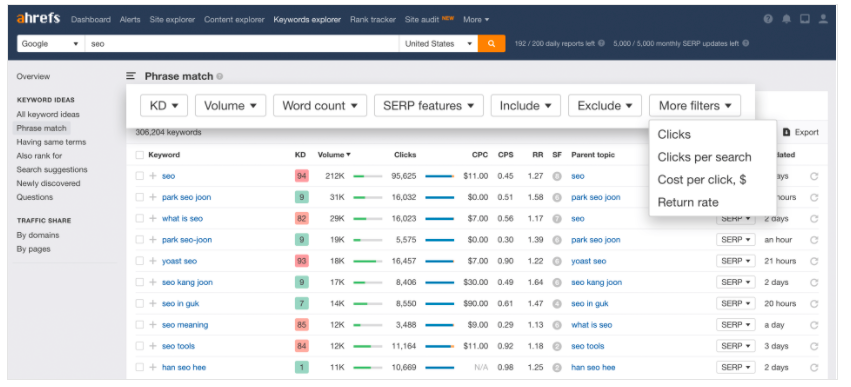
Task: Click the info icon next to Phrase match
Action: click(220, 77)
